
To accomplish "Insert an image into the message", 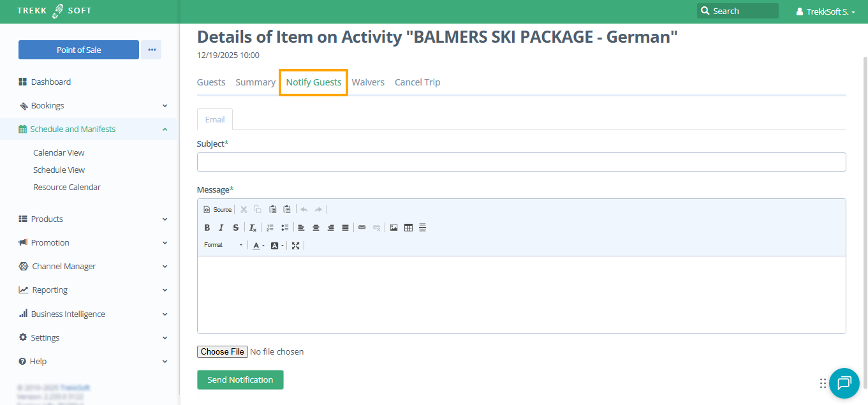I will coord(394,228).
